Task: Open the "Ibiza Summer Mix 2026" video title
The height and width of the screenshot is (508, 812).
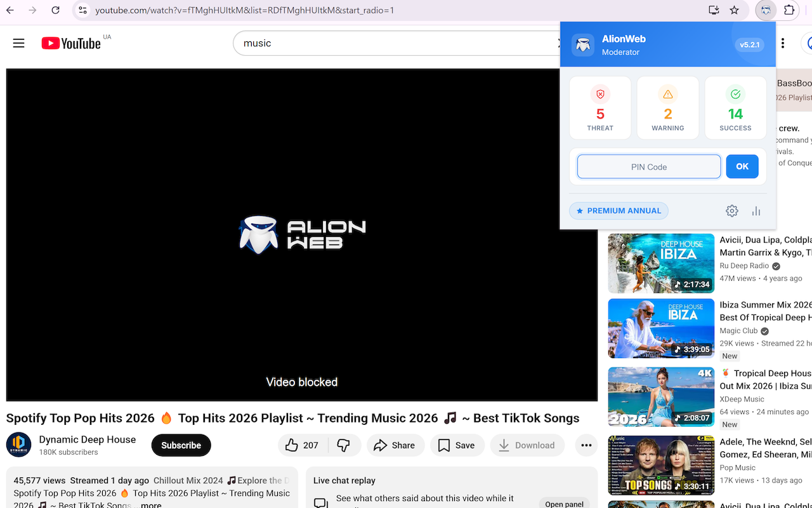Action: (766, 311)
